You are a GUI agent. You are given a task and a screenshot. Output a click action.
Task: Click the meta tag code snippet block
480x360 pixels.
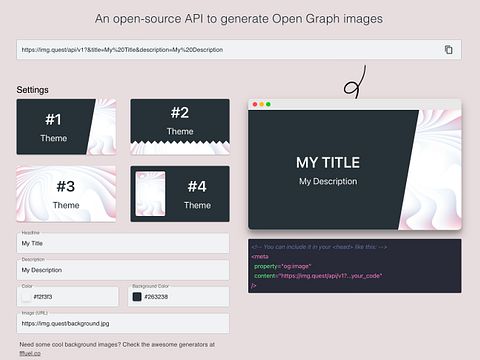[x=355, y=266]
